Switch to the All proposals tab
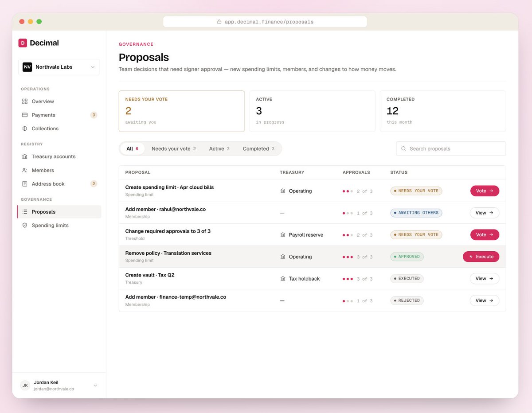Screen dimensions: 532x413 tap(132, 149)
